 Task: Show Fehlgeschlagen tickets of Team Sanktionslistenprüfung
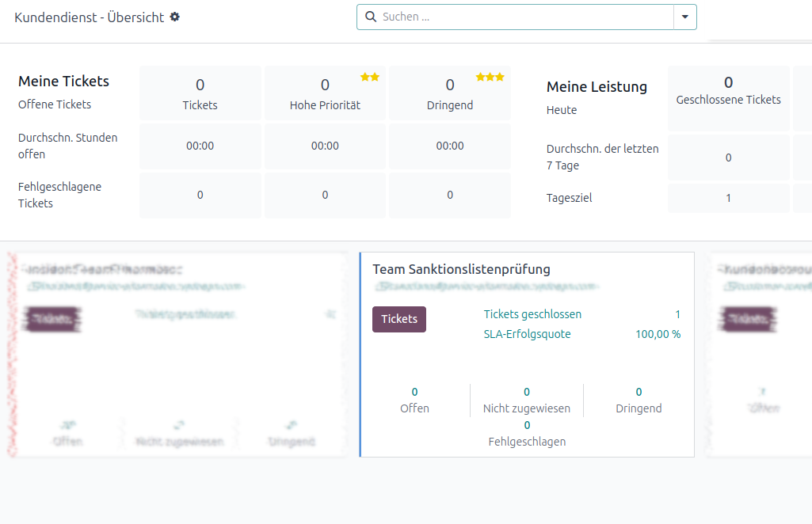coord(527,434)
